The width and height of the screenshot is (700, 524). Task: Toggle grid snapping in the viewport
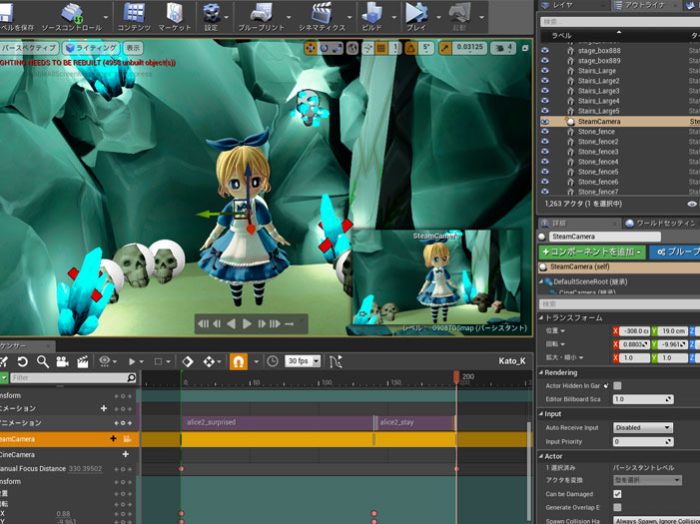(381, 48)
